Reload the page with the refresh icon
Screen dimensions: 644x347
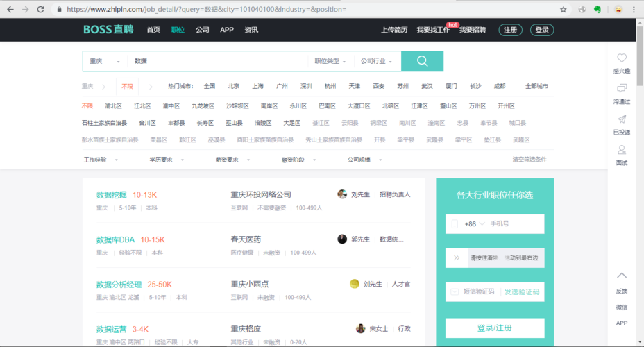(x=40, y=9)
